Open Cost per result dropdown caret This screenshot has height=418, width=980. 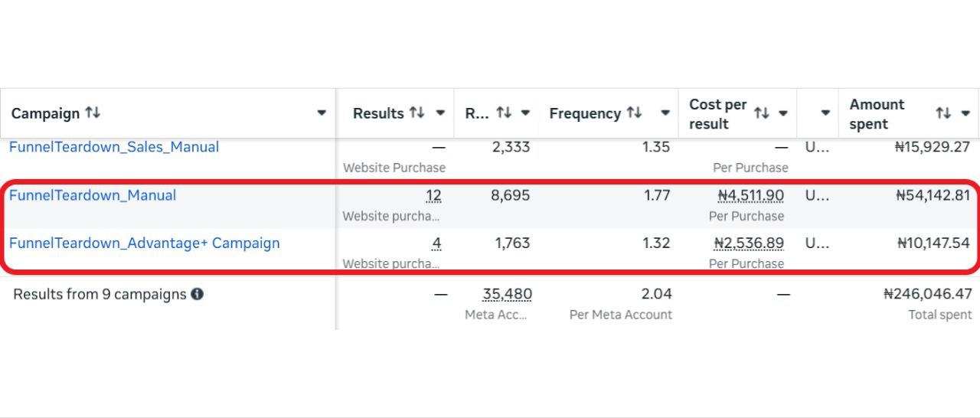(783, 113)
